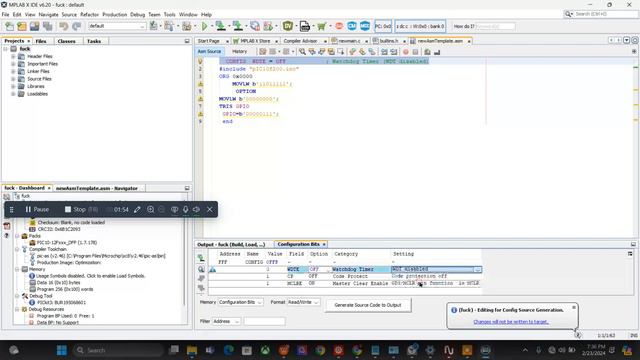Click the red calendar icon in Dashboard sidebar
640x360 pixels.
pos(7,226)
